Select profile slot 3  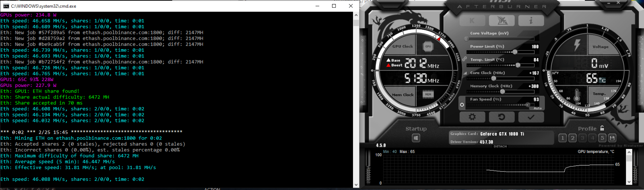tap(582, 138)
